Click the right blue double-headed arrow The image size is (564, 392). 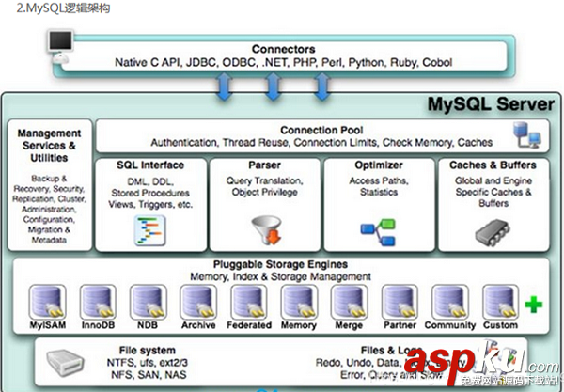[x=321, y=86]
